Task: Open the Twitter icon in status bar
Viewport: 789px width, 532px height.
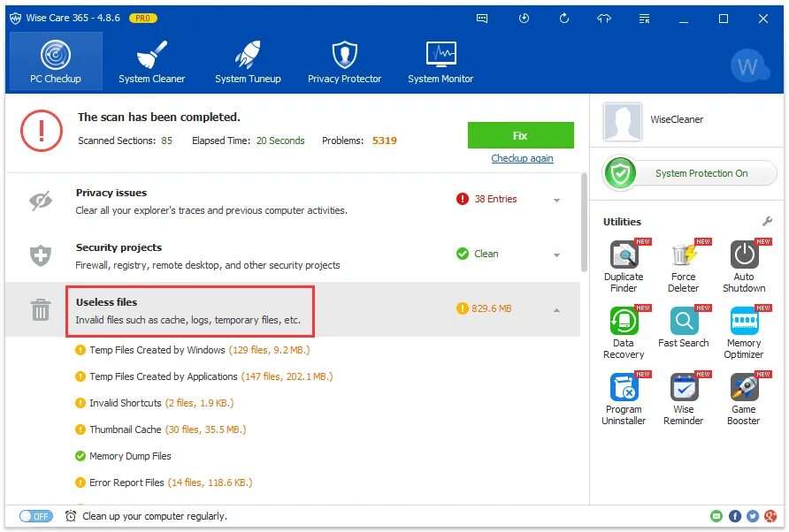Action: tap(752, 516)
